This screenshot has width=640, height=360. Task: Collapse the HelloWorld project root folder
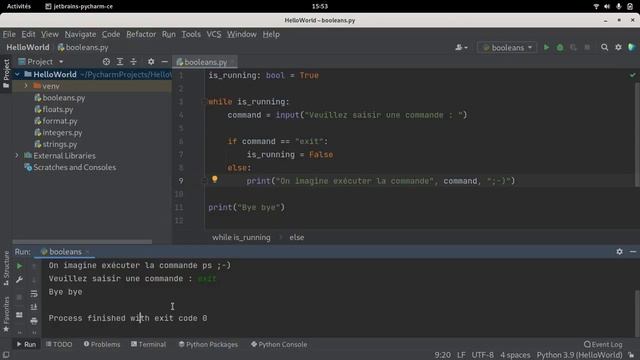17,74
